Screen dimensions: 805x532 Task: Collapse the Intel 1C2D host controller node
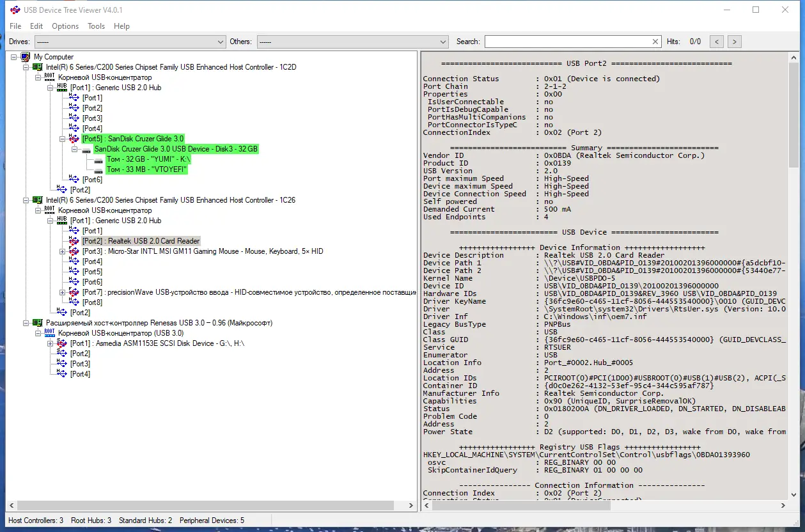pos(26,67)
